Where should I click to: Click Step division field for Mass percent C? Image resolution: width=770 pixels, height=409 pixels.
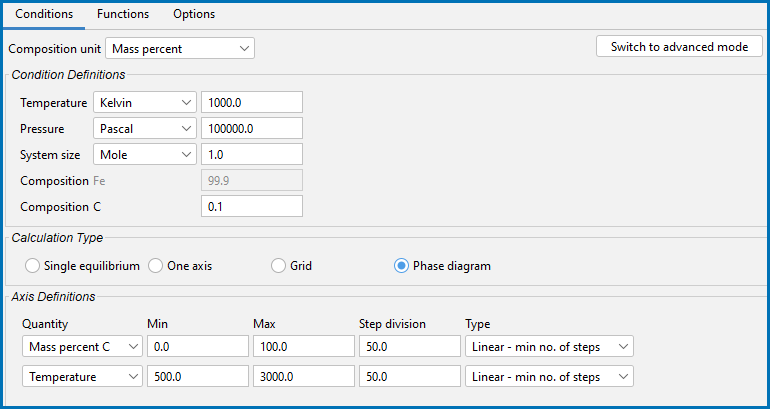(410, 347)
